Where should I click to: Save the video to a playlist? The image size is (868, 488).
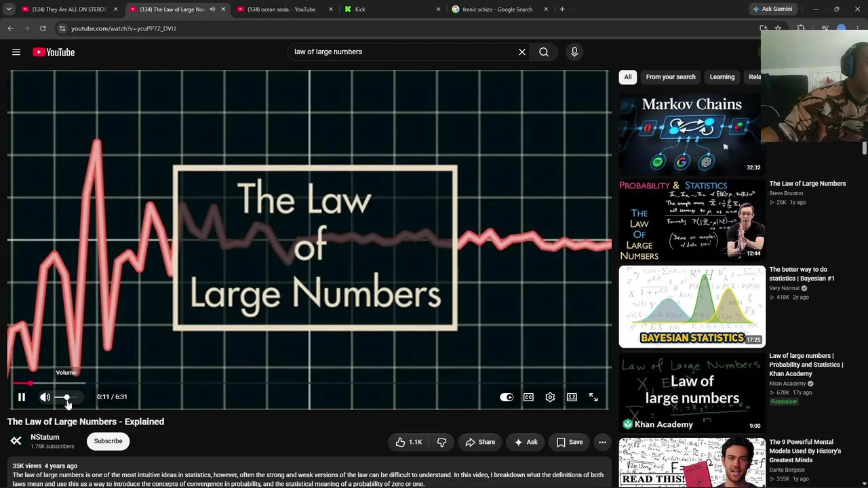[570, 442]
